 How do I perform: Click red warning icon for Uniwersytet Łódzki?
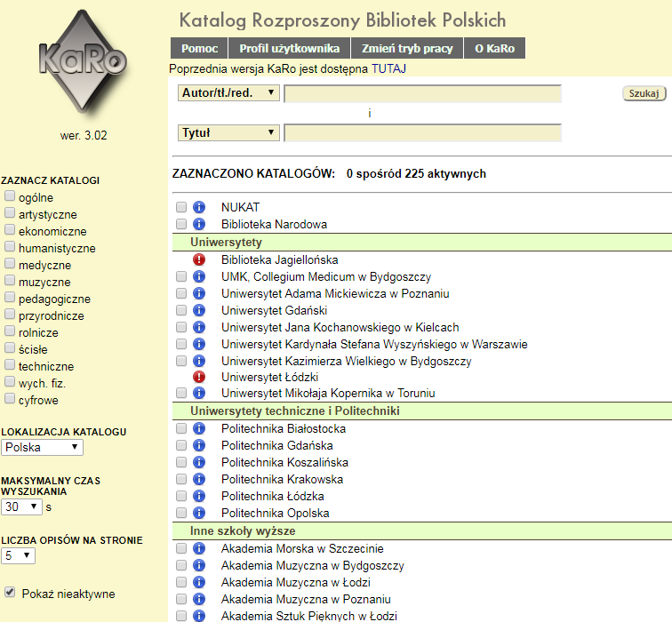coord(199,377)
